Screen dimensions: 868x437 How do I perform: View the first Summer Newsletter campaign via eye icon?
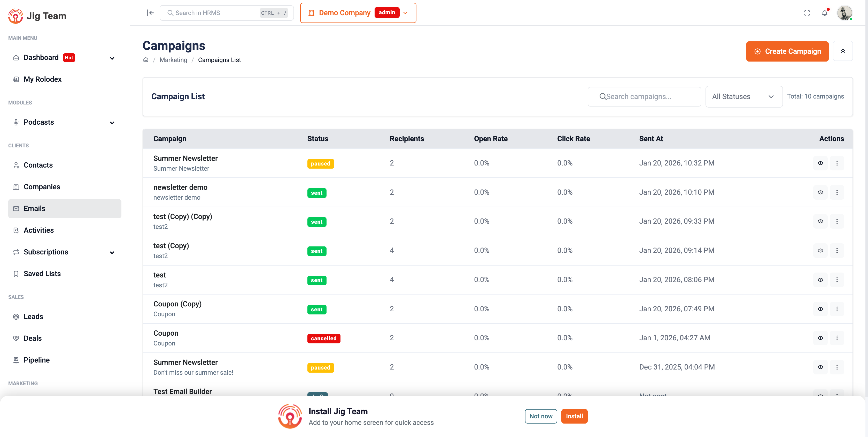(820, 163)
